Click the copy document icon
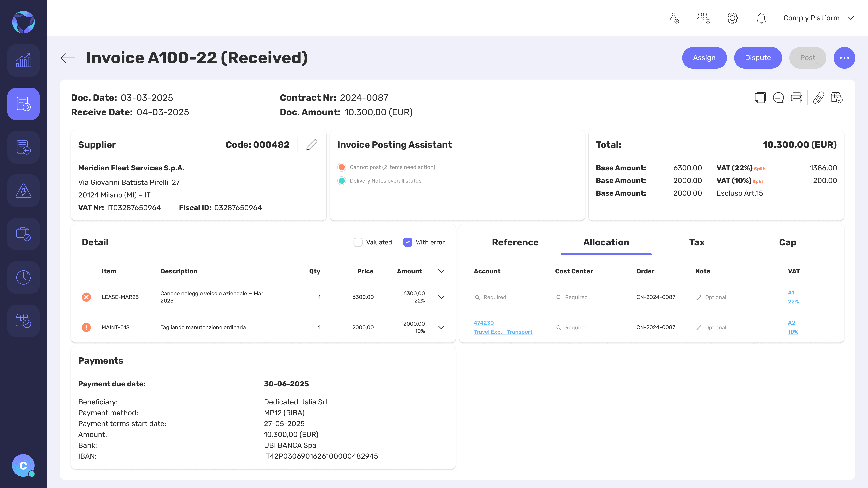 point(760,98)
